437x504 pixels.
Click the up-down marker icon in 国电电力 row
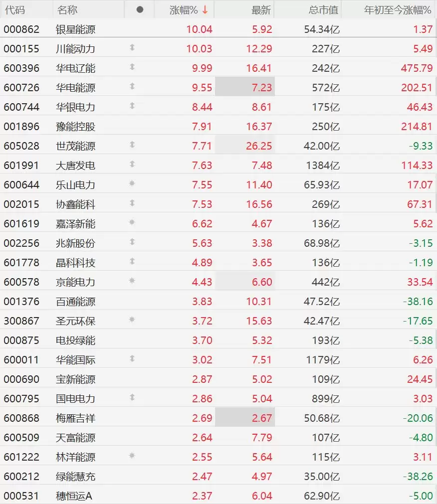pos(132,397)
